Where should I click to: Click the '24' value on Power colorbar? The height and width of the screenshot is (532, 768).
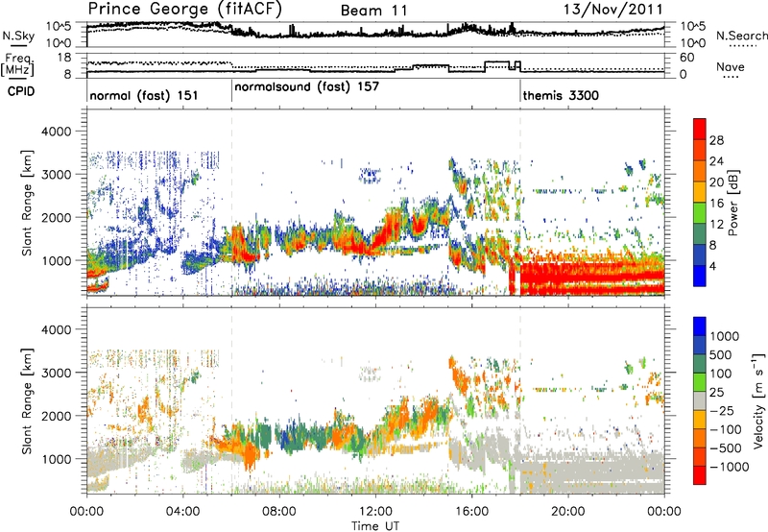click(x=716, y=161)
